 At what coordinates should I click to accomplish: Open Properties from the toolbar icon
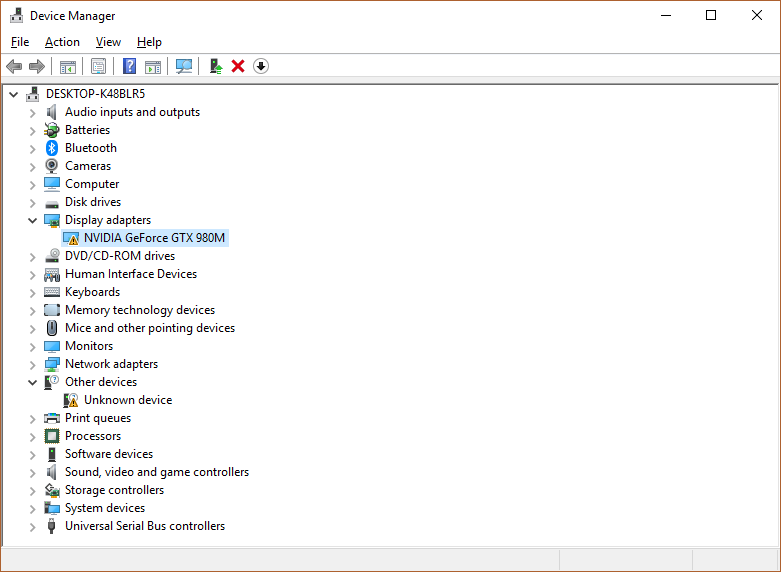(98, 66)
